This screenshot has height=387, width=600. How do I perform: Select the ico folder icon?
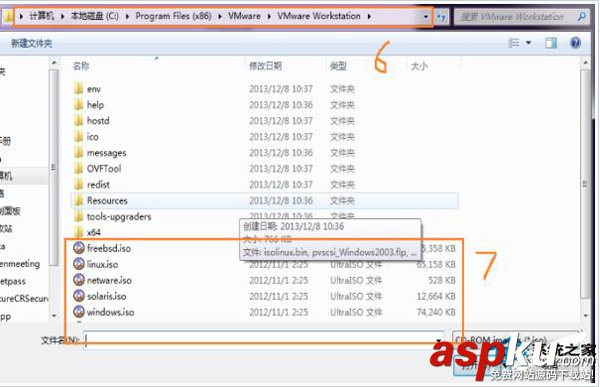[78, 137]
